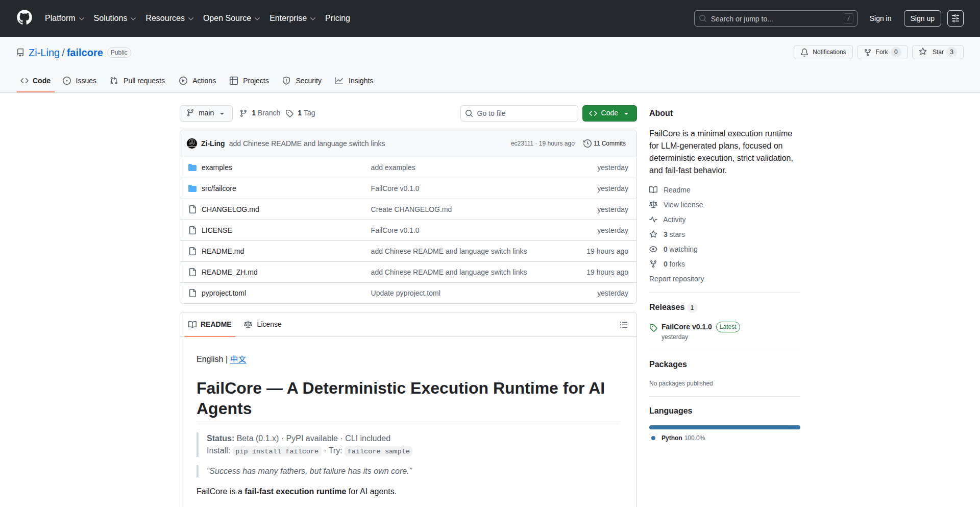The height and width of the screenshot is (507, 980).
Task: Click the Python language bar
Action: coord(724,427)
